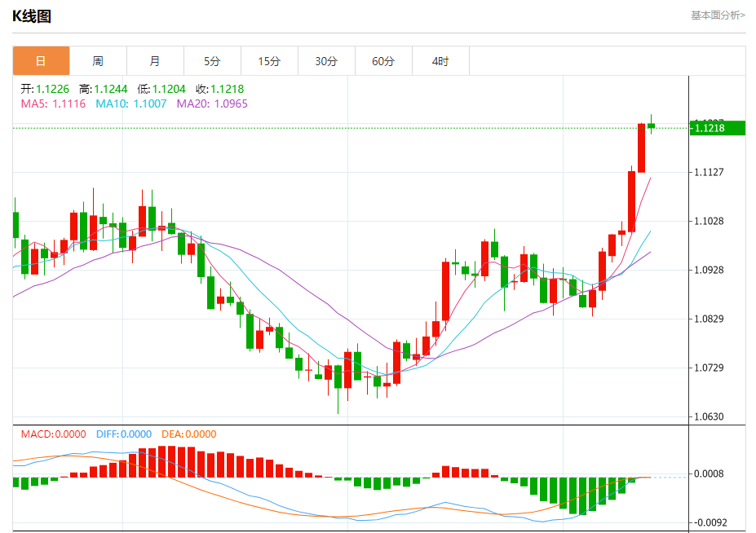Image resolution: width=756 pixels, height=533 pixels.
Task: Open the 4时 interval tab
Action: click(440, 61)
